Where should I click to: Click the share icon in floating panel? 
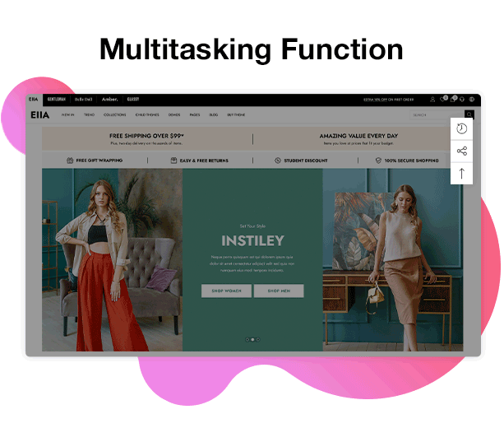[x=461, y=151]
